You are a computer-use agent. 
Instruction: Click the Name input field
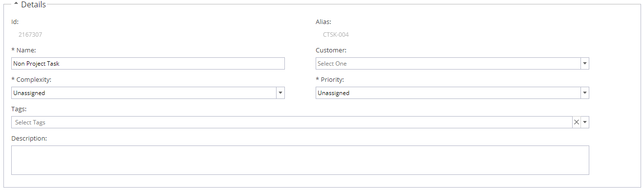(x=148, y=64)
